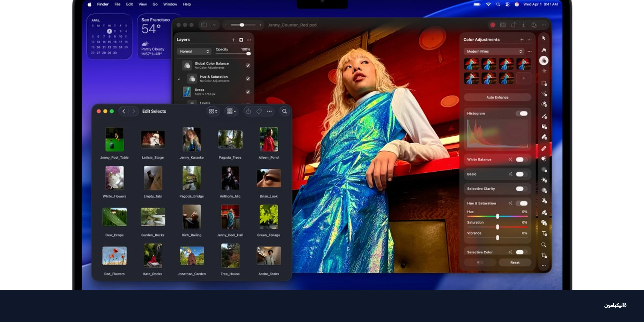Select the Crop tool

544,255
